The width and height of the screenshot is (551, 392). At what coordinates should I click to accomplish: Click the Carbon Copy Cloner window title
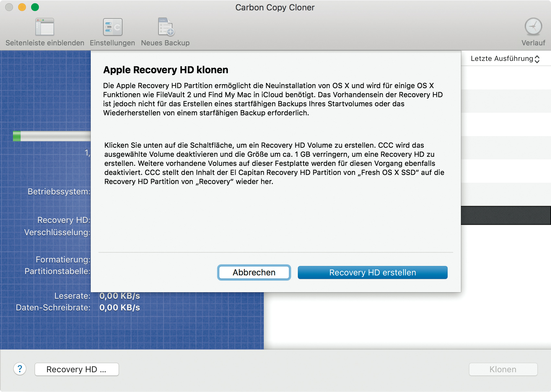275,7
